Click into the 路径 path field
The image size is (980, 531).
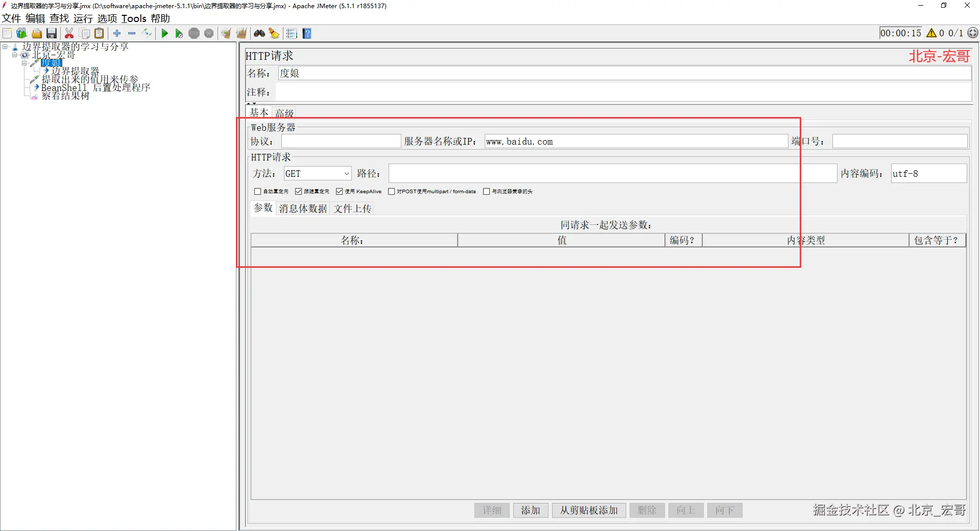coord(612,174)
